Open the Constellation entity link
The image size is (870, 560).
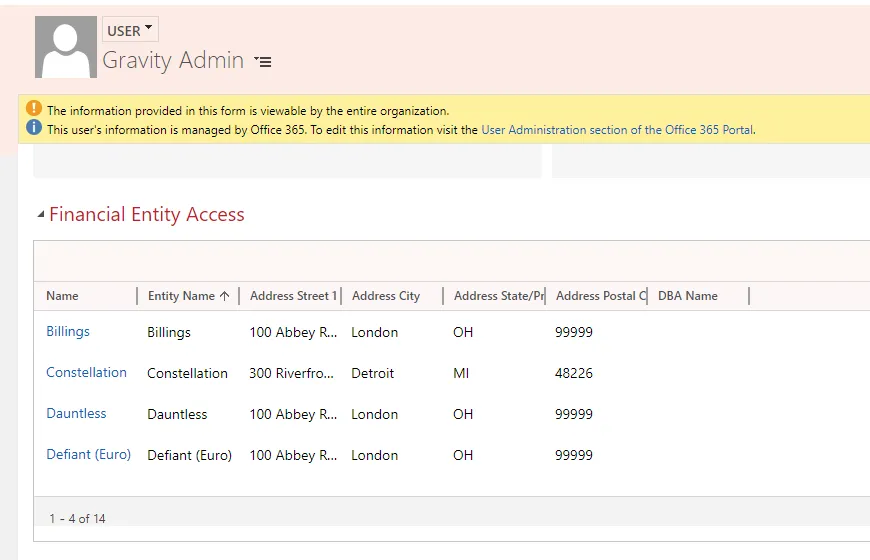[x=86, y=372]
